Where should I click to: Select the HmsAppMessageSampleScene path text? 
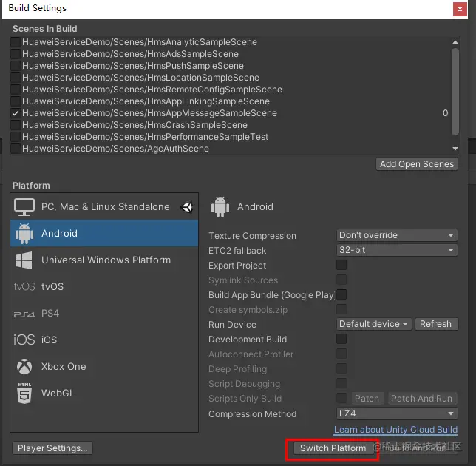tap(149, 113)
